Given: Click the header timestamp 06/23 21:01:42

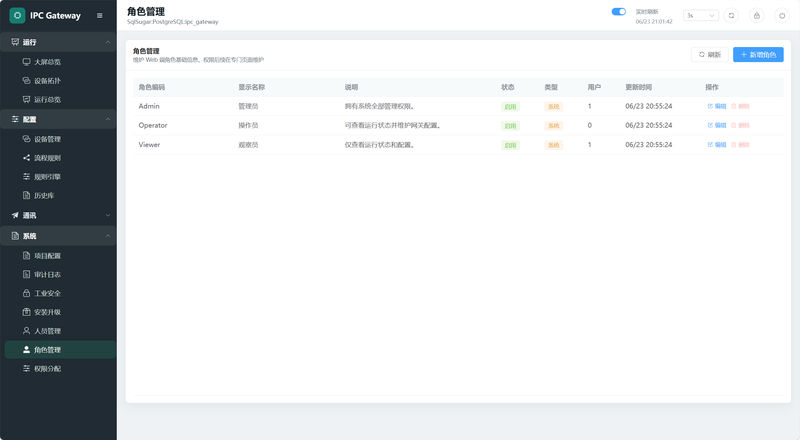Looking at the screenshot, I should (654, 22).
